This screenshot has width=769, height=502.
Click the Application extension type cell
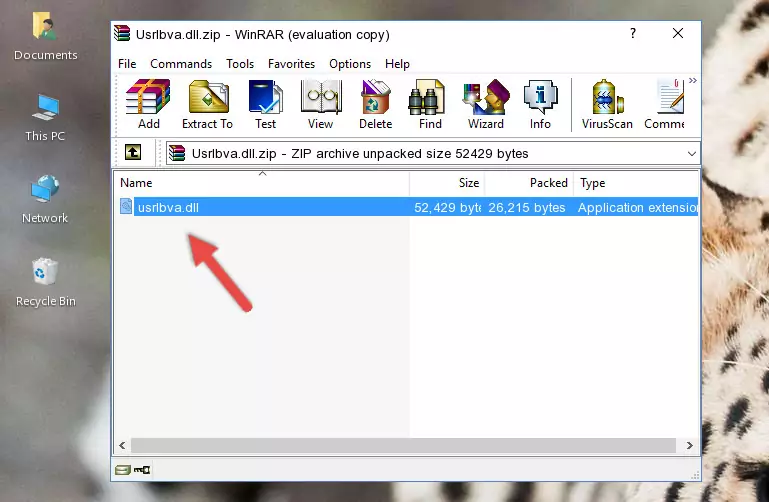(x=638, y=207)
